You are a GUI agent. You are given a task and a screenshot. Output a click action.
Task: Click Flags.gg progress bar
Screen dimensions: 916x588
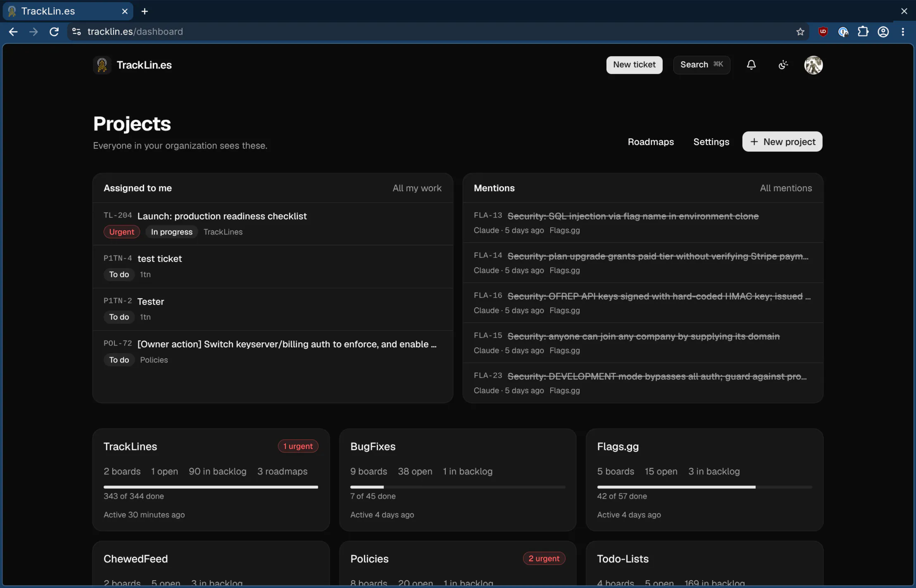click(704, 487)
